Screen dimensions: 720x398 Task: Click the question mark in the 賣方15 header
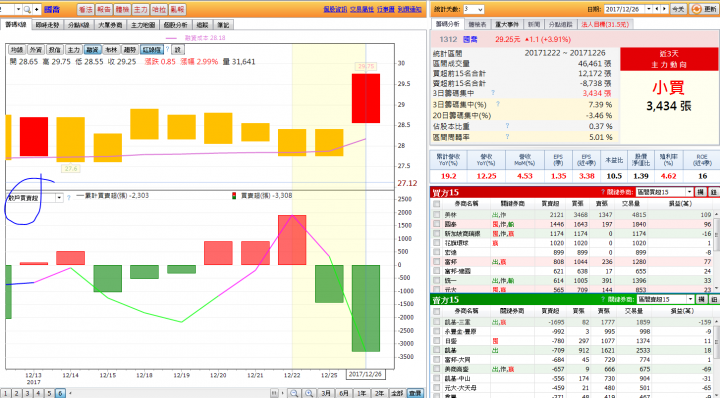(x=603, y=299)
